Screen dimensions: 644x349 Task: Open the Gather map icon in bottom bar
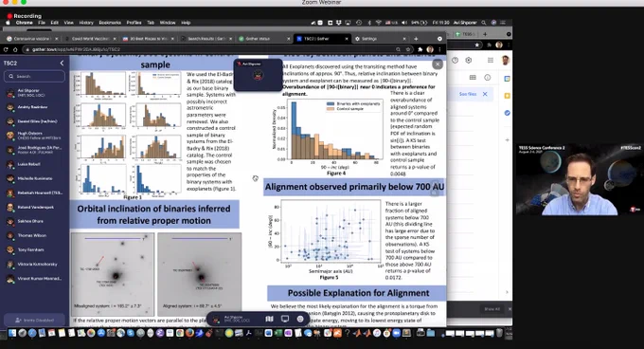(269, 319)
